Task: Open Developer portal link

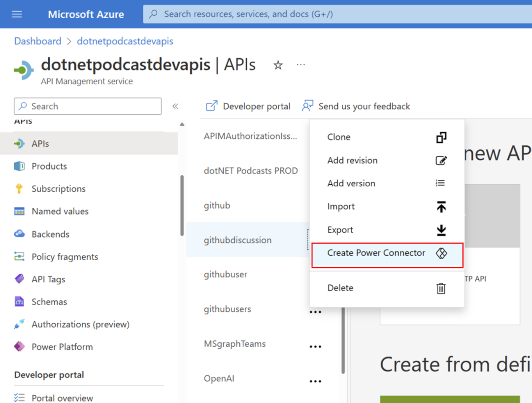Action: tap(248, 106)
